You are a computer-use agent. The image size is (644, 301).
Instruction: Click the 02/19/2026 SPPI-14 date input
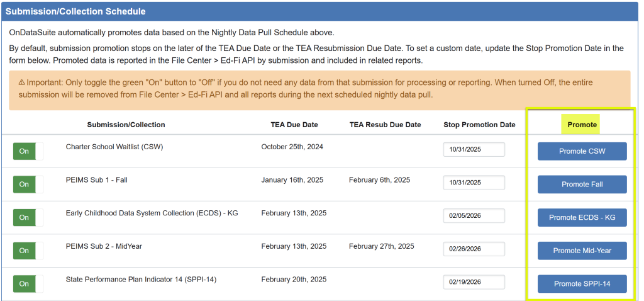pyautogui.click(x=474, y=281)
